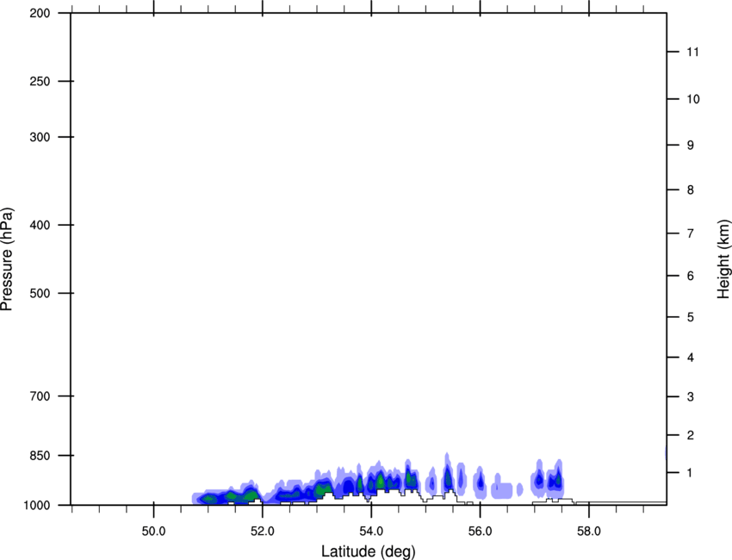Select the 850 pressure tick label
Screen dimensions: 732x560
click(x=40, y=456)
